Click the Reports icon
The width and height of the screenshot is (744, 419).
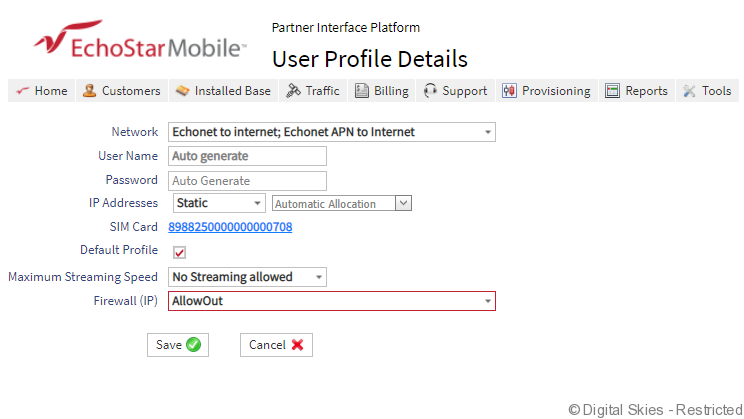[612, 91]
